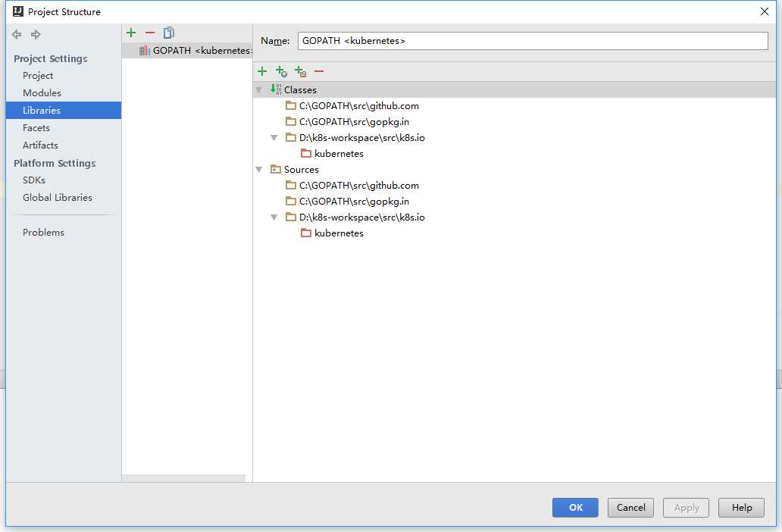Click the library Name input field
Image resolution: width=782 pixels, height=532 pixels.
pyautogui.click(x=533, y=41)
